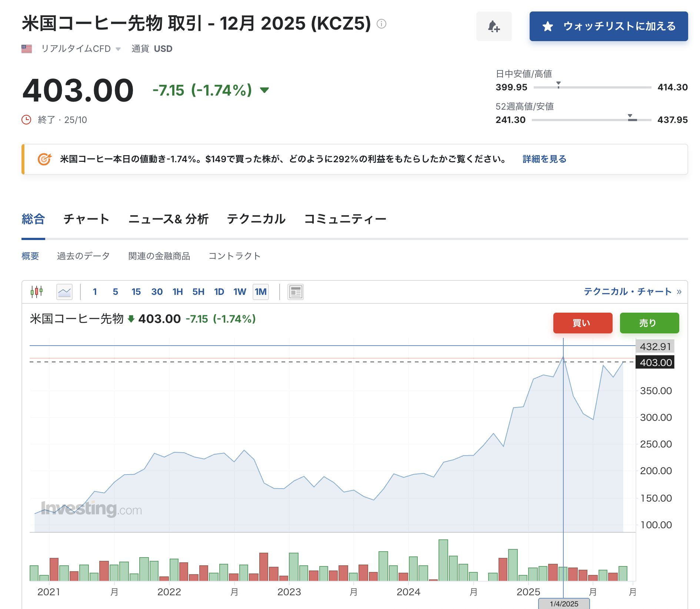The image size is (700, 609).
Task: Switch to candlestick chart type icon
Action: [x=37, y=292]
